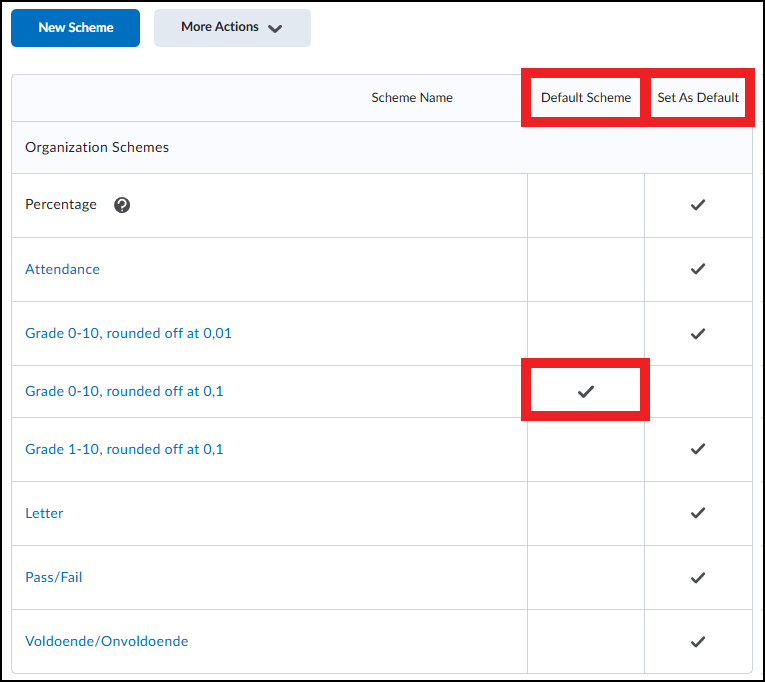Open the Pass/Fail scheme link
The height and width of the screenshot is (682, 765).
point(54,577)
